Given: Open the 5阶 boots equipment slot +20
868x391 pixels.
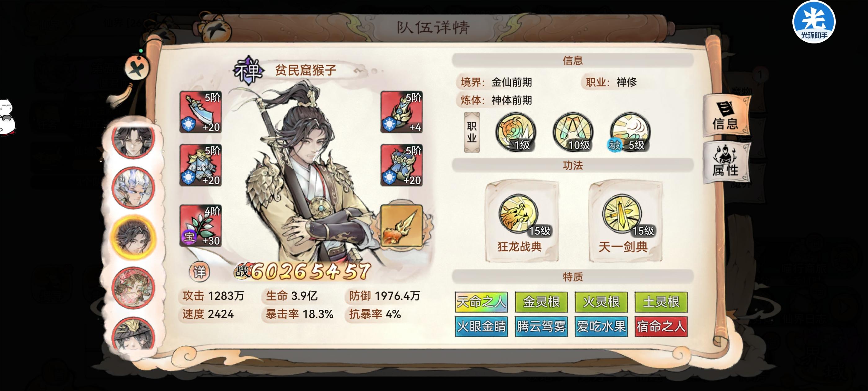Looking at the screenshot, I should tap(402, 165).
